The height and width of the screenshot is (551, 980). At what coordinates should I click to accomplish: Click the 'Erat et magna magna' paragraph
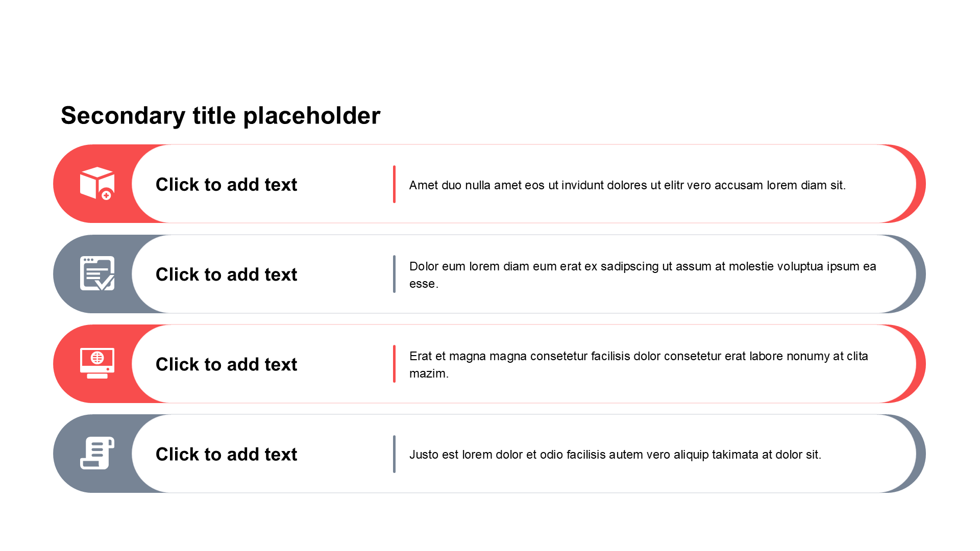pos(639,364)
